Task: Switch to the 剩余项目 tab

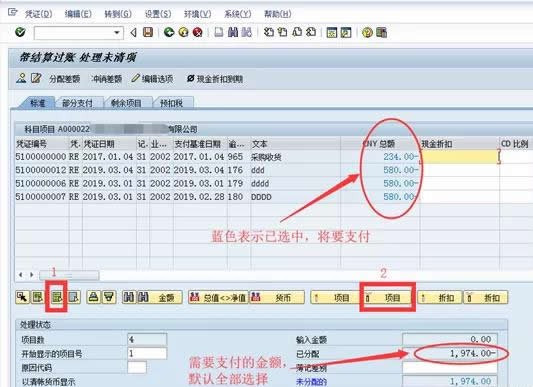Action: (126, 103)
